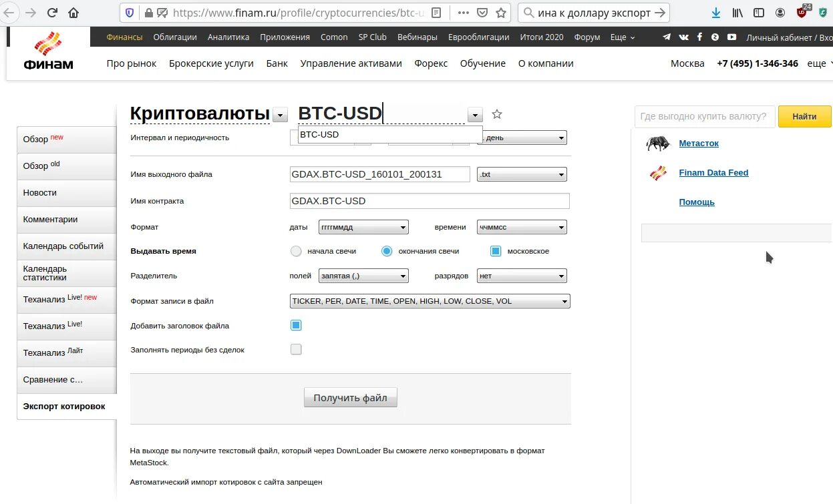833x504 pixels.
Task: Expand the 'Еще' top menu
Action: (x=623, y=37)
